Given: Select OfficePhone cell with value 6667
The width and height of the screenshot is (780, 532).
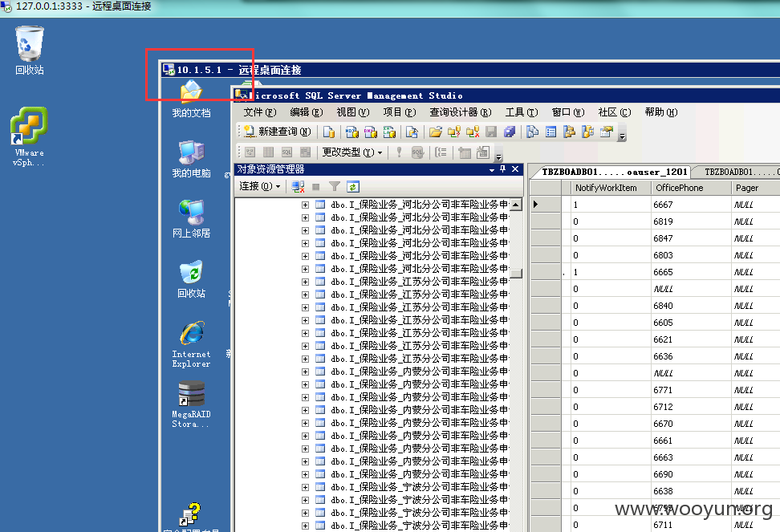Looking at the screenshot, I should (690, 205).
